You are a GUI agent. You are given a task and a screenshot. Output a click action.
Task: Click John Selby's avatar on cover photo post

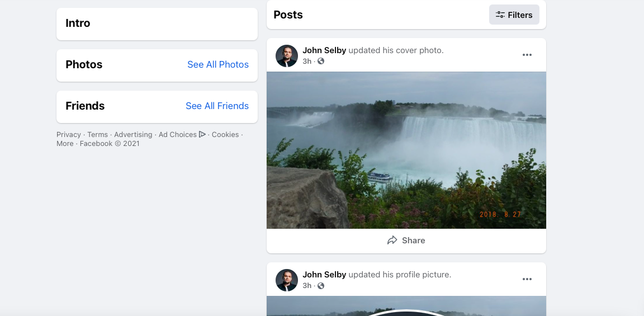pos(287,56)
